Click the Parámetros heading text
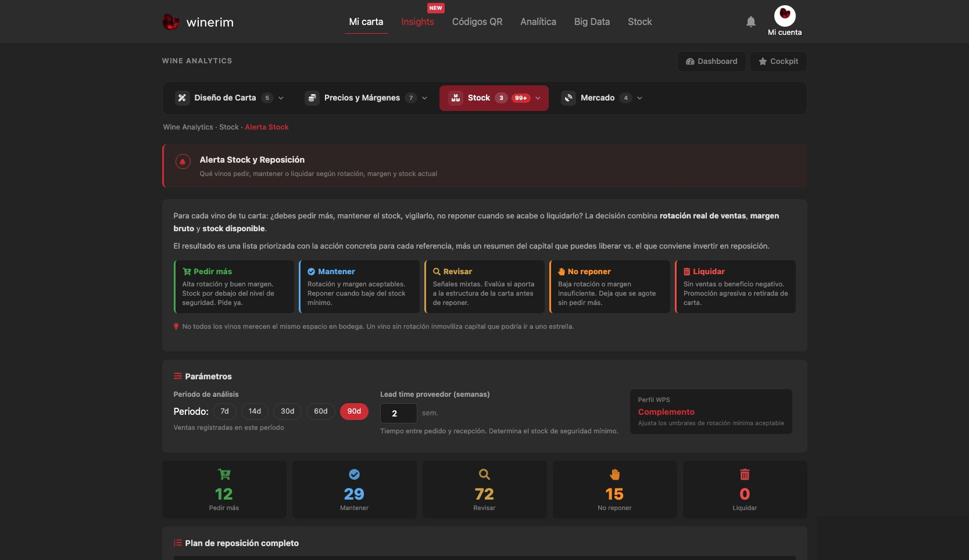 point(209,376)
